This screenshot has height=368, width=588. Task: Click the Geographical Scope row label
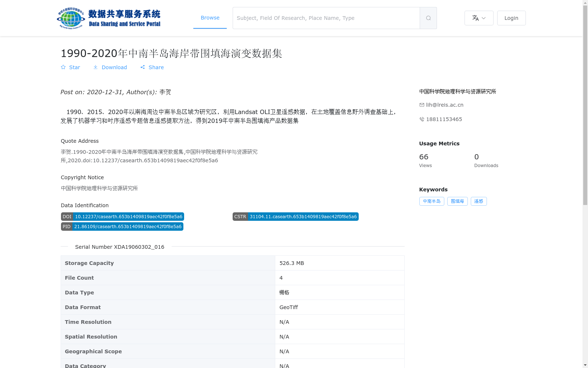coord(93,351)
